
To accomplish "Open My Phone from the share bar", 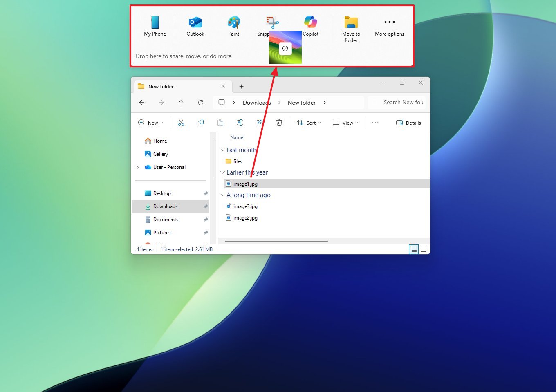I will tap(155, 26).
